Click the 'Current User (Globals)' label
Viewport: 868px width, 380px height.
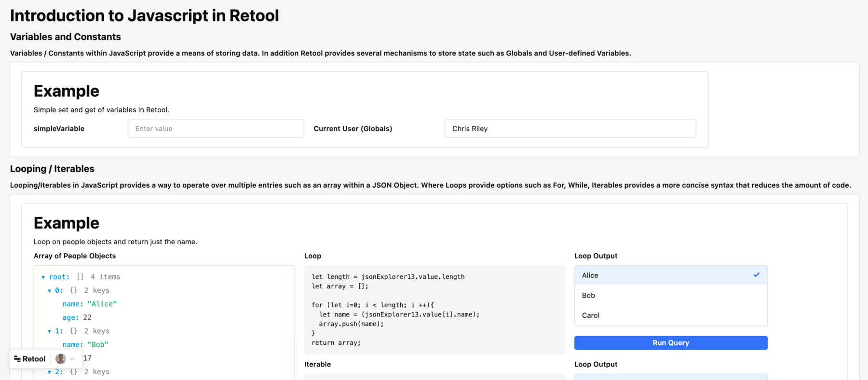coord(353,129)
